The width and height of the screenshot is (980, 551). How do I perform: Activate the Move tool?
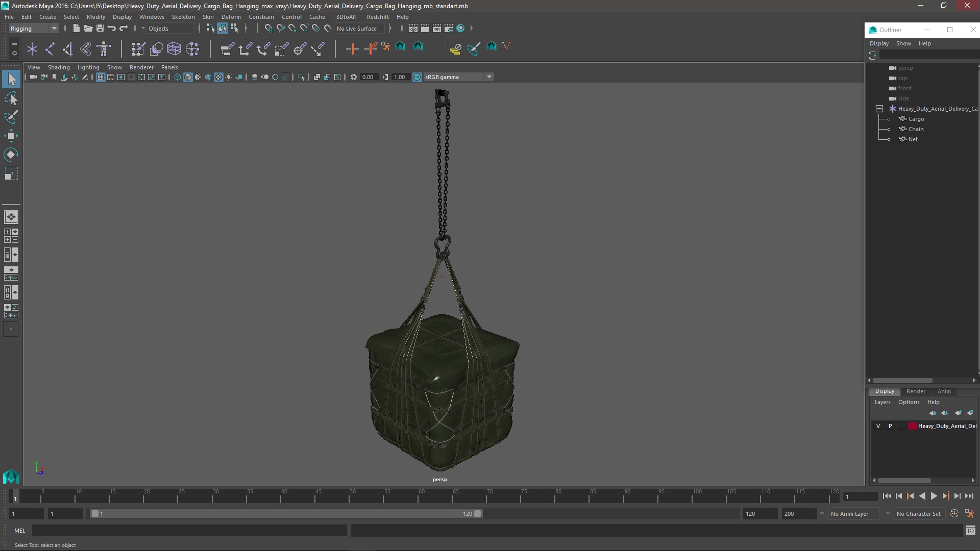11,136
